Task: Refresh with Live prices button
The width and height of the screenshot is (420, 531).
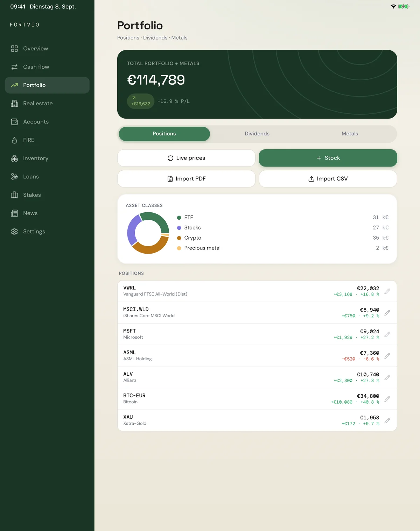Action: click(186, 158)
